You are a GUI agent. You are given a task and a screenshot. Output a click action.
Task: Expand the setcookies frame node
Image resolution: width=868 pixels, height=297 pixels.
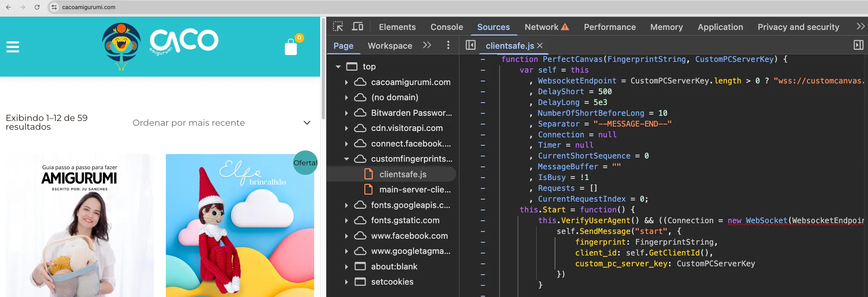tap(346, 282)
